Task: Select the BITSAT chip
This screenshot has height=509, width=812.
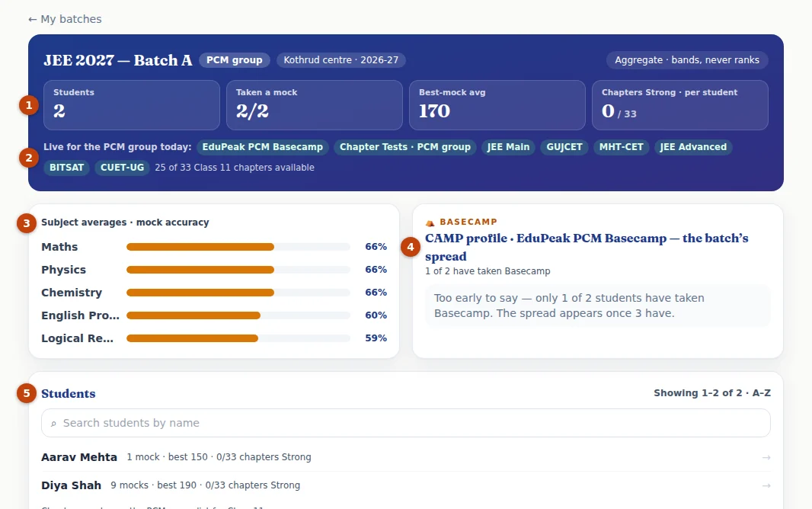Action: point(66,168)
